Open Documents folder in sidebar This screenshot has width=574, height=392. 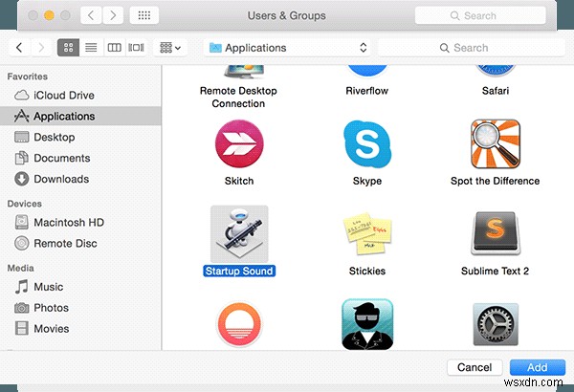[x=80, y=158]
